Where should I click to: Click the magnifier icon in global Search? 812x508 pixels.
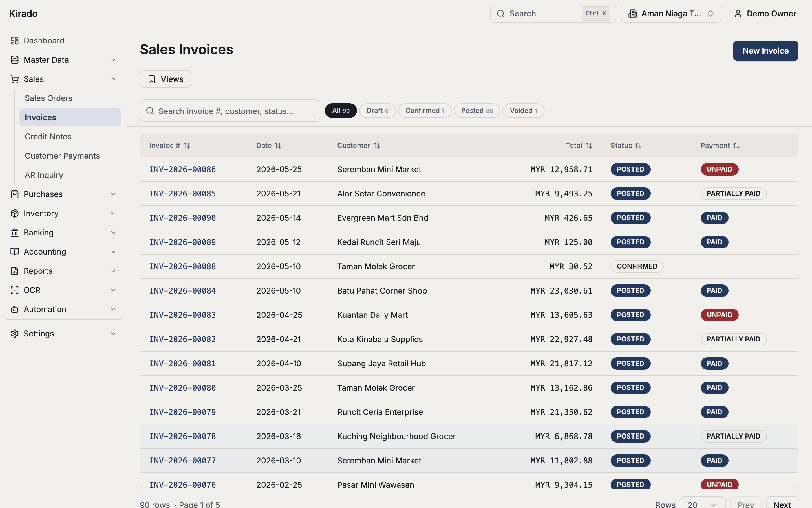501,14
